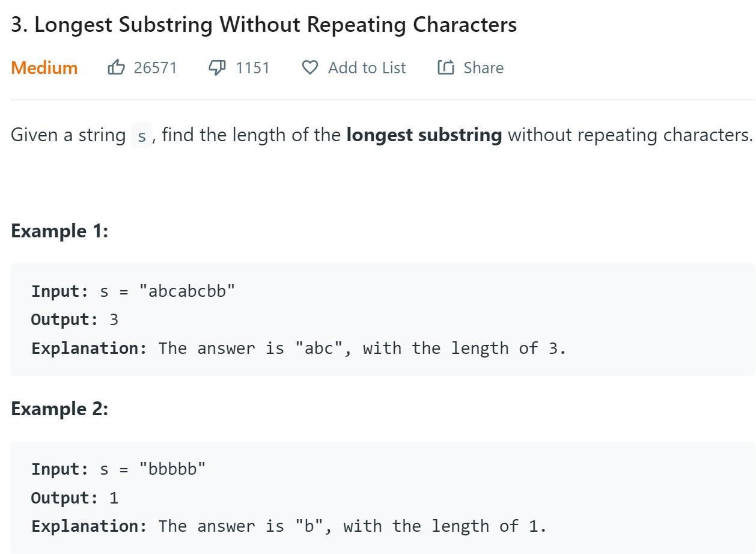Image resolution: width=756 pixels, height=554 pixels.
Task: Click the Share arrow icon
Action: point(446,68)
